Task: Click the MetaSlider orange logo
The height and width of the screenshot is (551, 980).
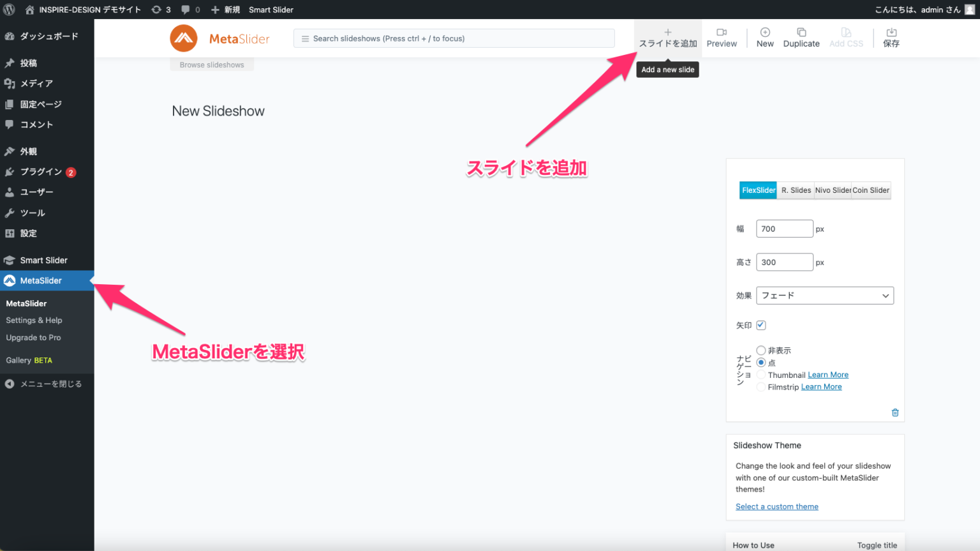Action: [184, 38]
